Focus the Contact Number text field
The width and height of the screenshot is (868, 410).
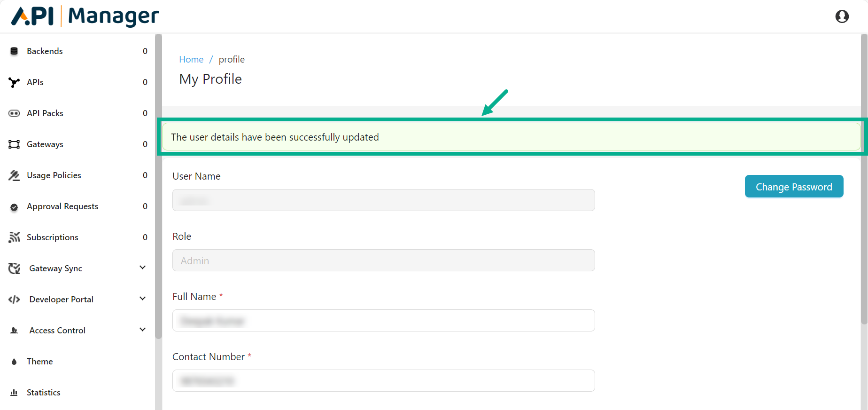383,381
